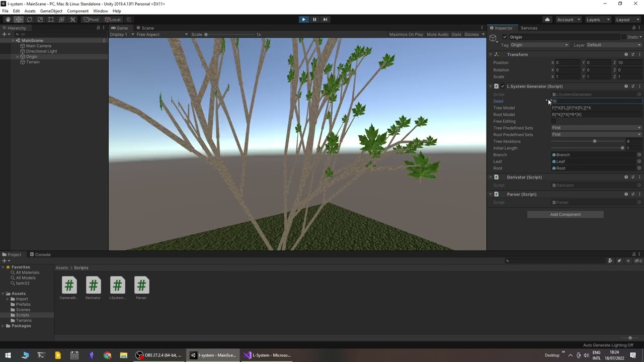This screenshot has height=362, width=644.
Task: Toggle Maximize On Play
Action: (x=406, y=35)
